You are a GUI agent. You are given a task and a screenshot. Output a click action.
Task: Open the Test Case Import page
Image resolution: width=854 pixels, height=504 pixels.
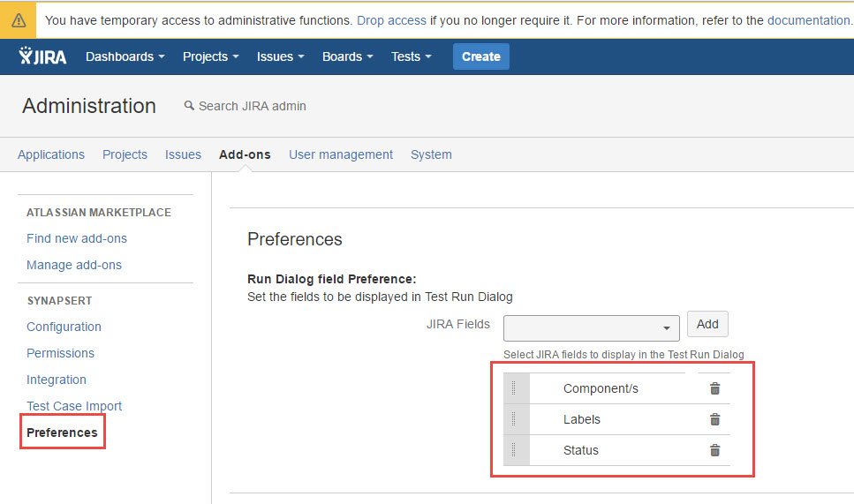pos(74,406)
